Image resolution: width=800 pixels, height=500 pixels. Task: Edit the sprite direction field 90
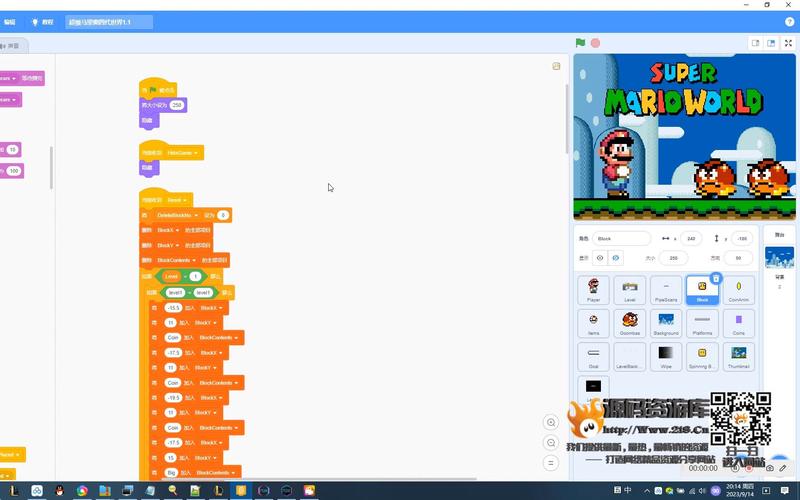(738, 258)
